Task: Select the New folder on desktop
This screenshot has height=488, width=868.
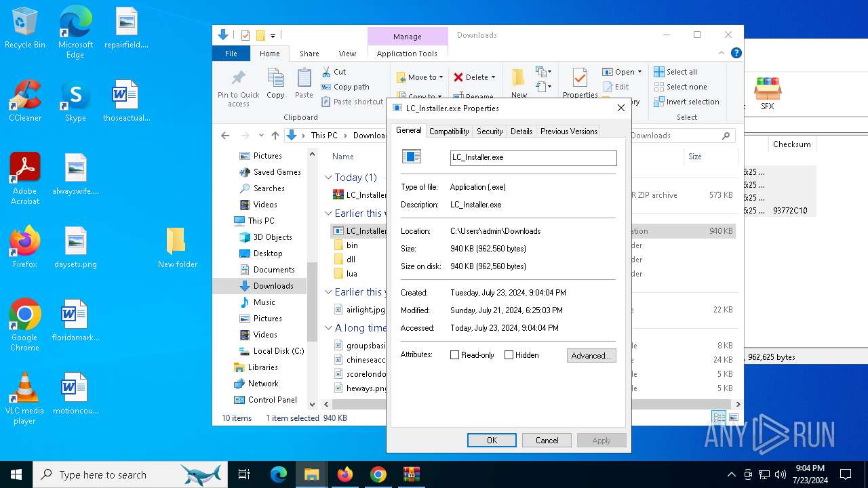Action: point(178,247)
